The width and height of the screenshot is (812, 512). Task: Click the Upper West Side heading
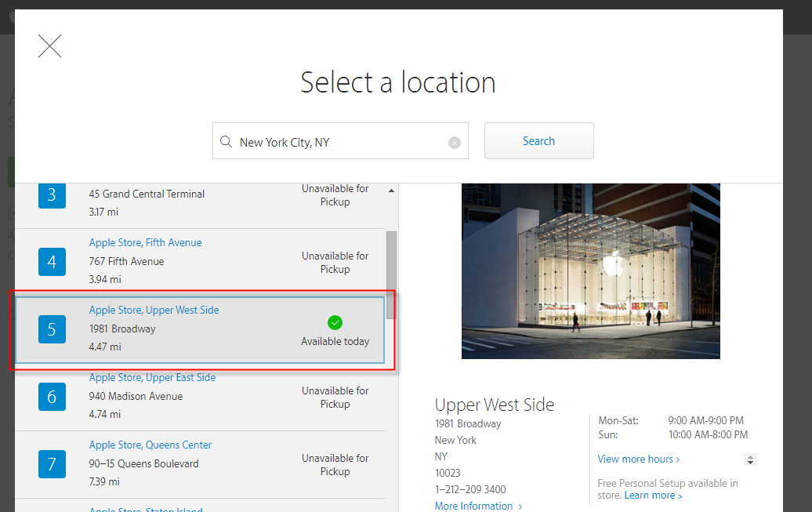[495, 405]
